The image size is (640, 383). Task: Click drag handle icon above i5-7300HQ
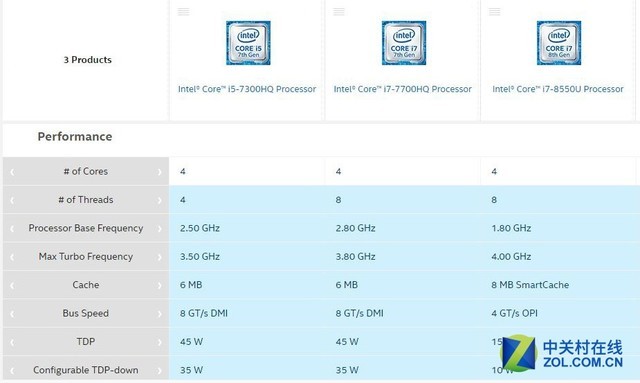coord(183,11)
